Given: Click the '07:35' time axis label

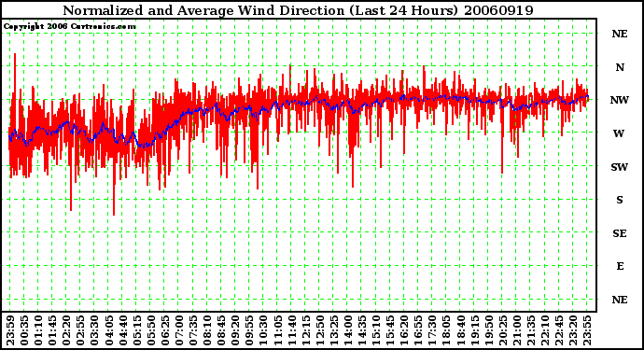Looking at the screenshot, I should coord(193,330).
